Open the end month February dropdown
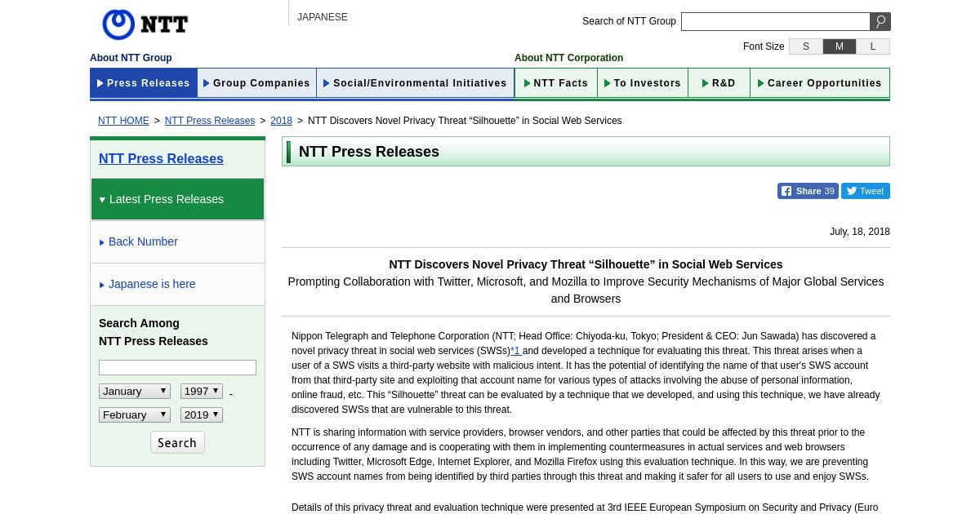This screenshot has height=514, width=980. pos(135,415)
